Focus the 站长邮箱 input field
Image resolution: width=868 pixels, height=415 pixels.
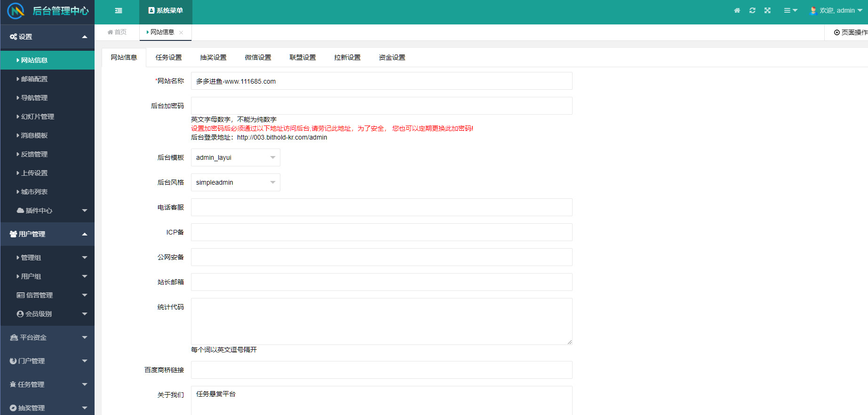pos(382,282)
